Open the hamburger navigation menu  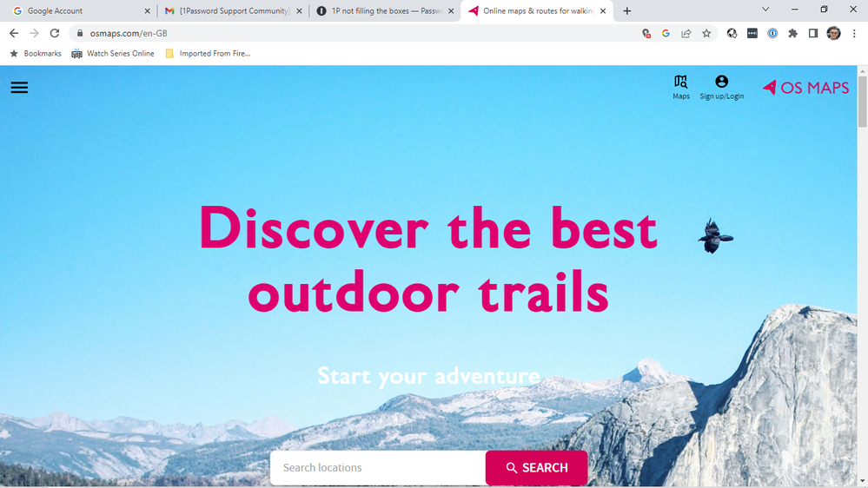(19, 88)
